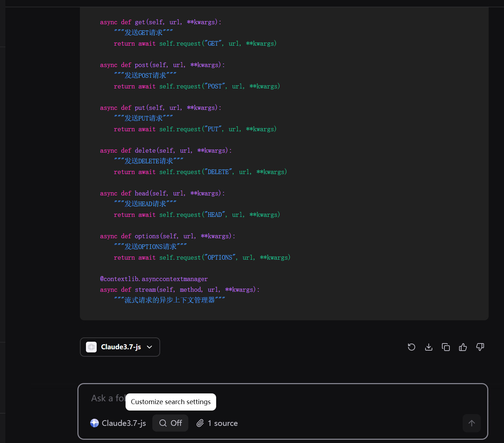
Task: Click the paperclip attachment icon
Action: click(200, 423)
